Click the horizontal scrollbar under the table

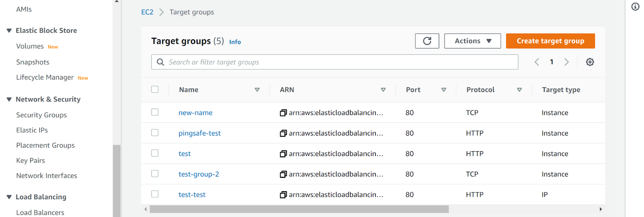coord(299,209)
